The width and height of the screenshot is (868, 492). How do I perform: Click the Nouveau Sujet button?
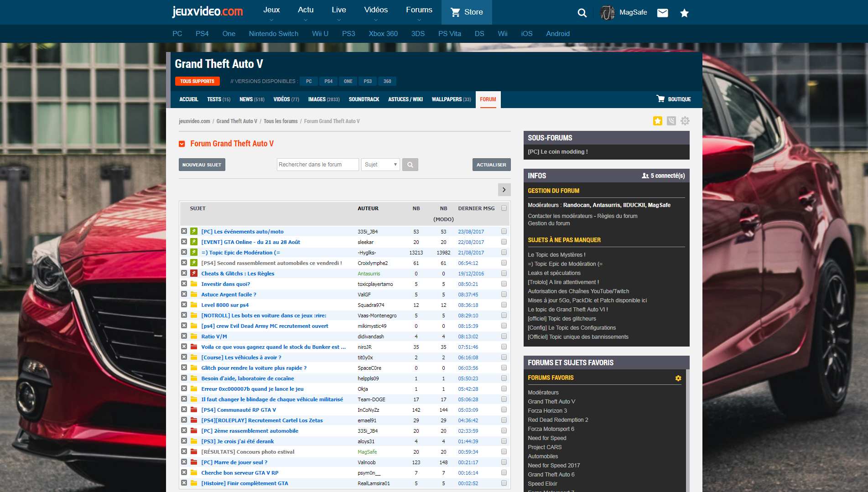[202, 165]
